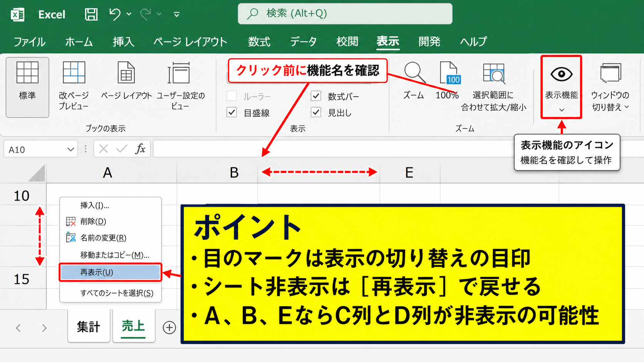Open ウィンドウの切り替え dropdown
644x362 pixels.
610,87
